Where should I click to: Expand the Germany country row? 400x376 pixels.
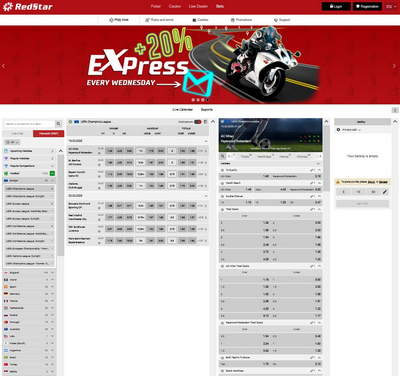coord(29,294)
